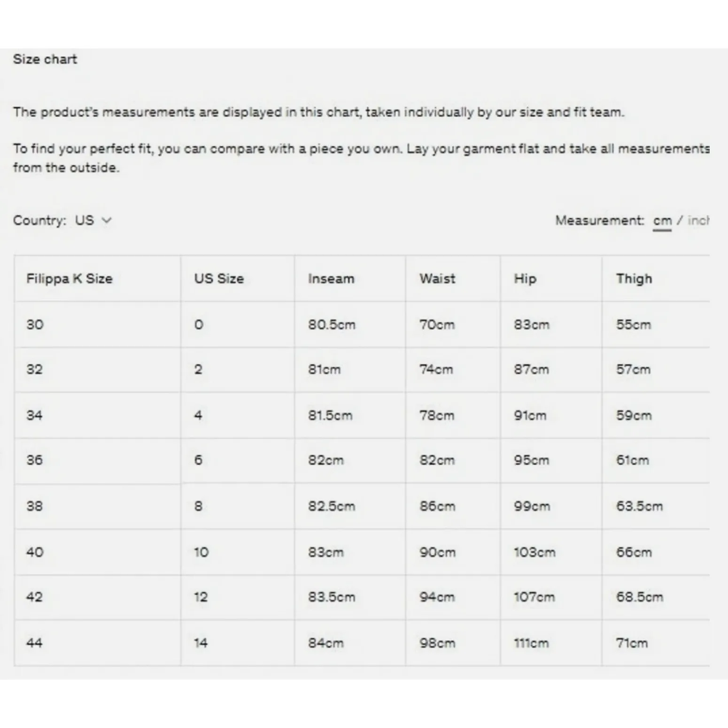Viewport: 728px width, 728px height.
Task: Click the 80.5cm inseam value
Action: [332, 325]
